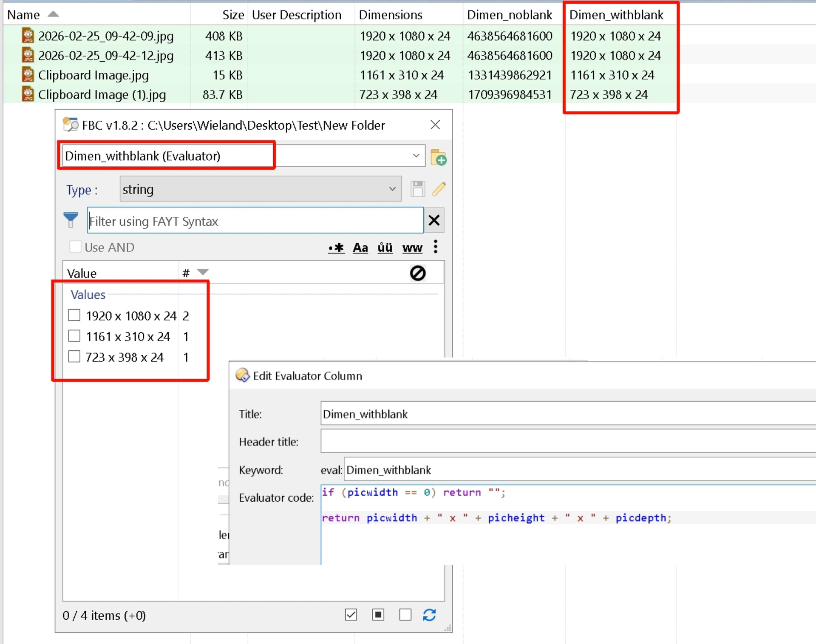Open the three-dot options menu
This screenshot has width=816, height=644.
click(435, 247)
